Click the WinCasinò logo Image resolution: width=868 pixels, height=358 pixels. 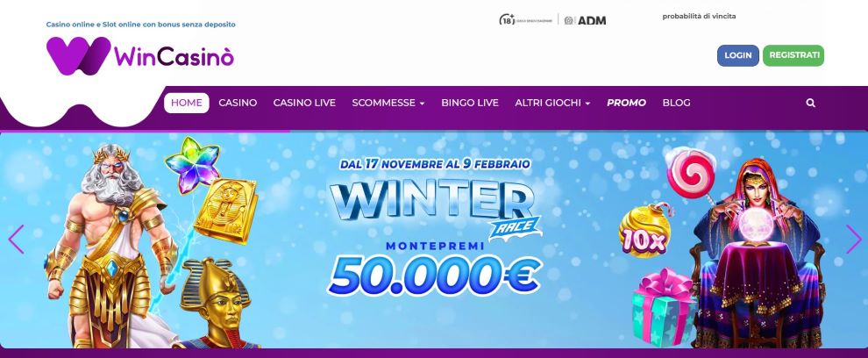pyautogui.click(x=140, y=56)
